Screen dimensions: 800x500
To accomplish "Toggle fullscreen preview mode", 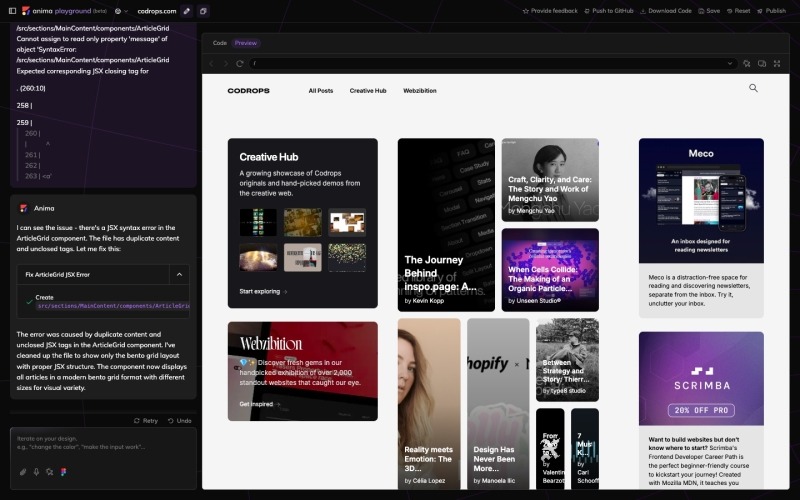I will (777, 64).
